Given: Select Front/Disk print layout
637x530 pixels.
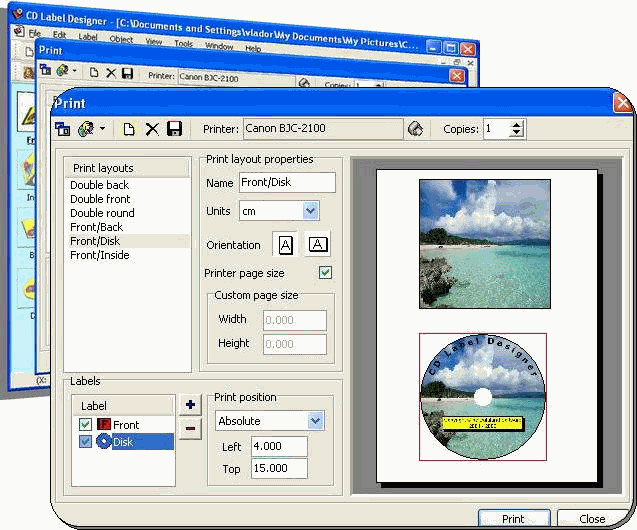Looking at the screenshot, I should click(x=128, y=241).
